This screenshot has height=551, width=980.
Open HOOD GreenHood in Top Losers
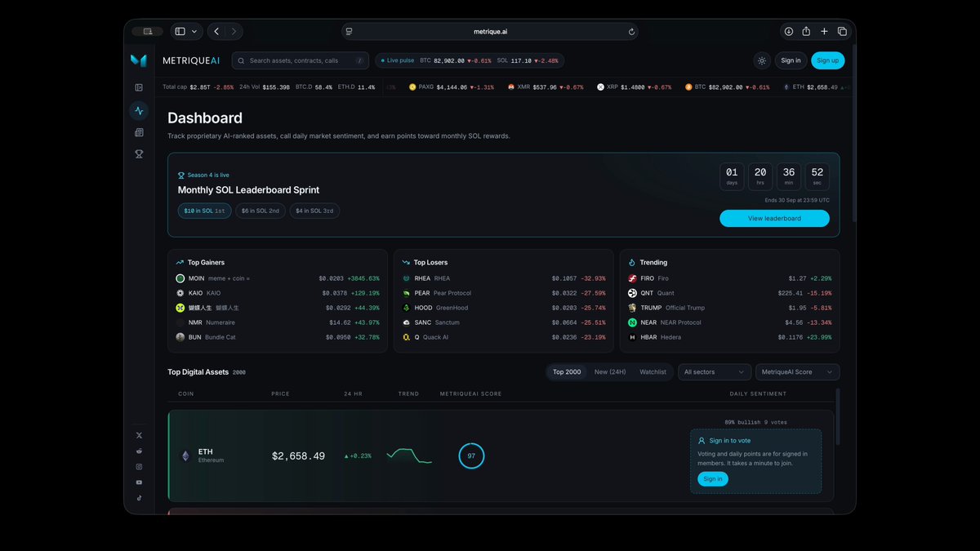pos(504,308)
